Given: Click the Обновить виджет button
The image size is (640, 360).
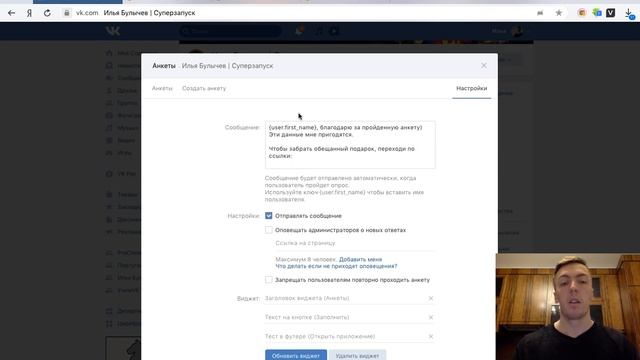Looking at the screenshot, I should [x=296, y=355].
